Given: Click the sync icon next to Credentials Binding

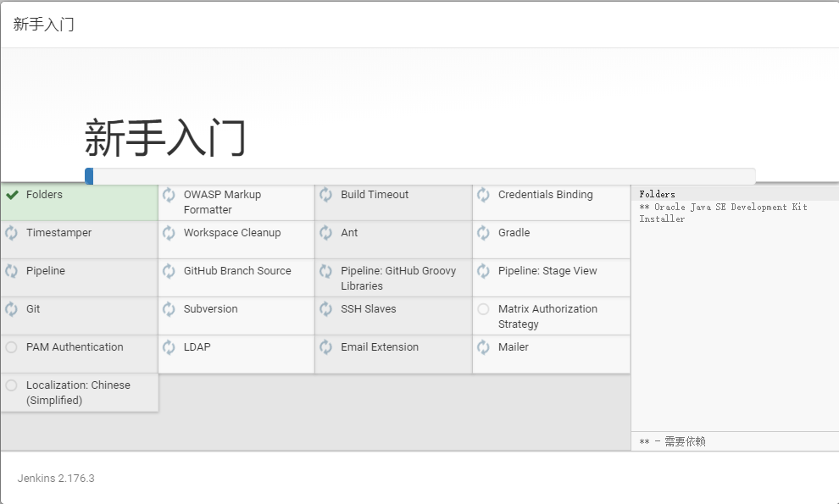Looking at the screenshot, I should 483,195.
